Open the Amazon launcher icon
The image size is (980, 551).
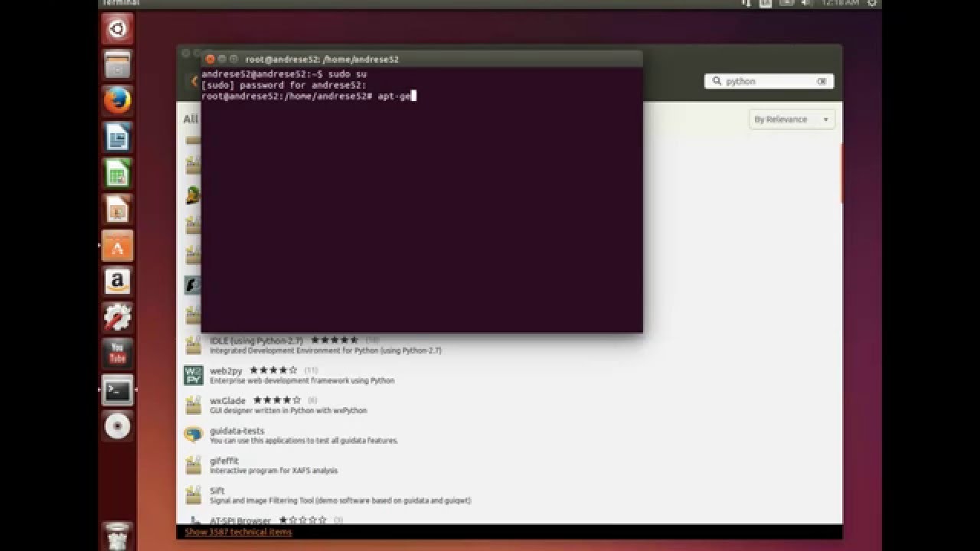point(117,282)
